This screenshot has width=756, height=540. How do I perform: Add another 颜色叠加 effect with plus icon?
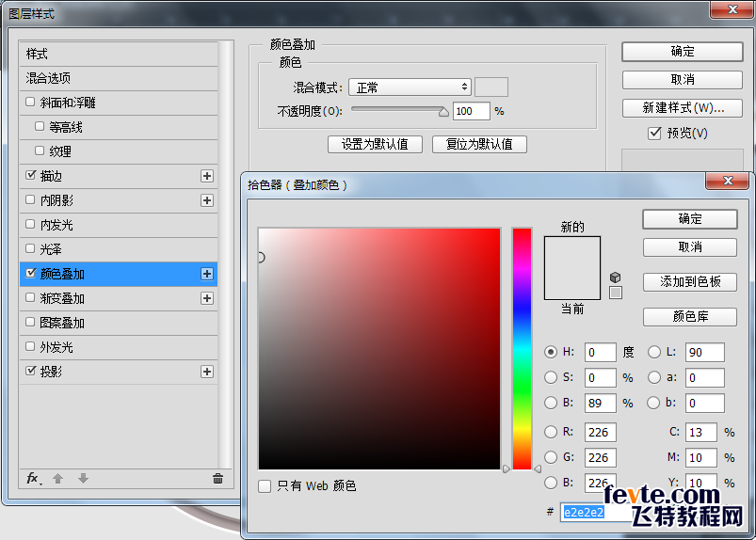tap(207, 274)
